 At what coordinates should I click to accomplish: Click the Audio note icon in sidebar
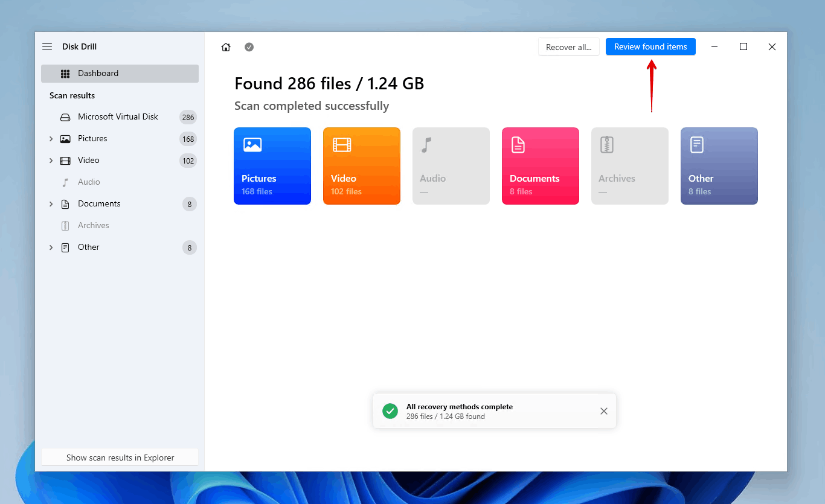click(65, 182)
